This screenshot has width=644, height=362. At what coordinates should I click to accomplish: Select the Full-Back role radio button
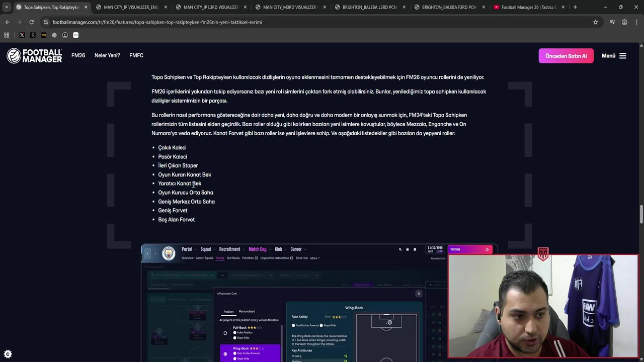point(225,333)
